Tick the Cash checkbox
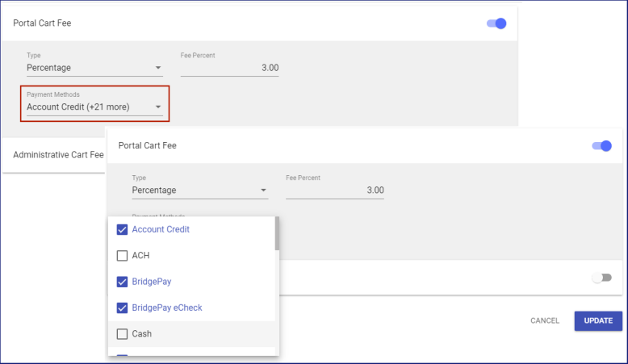628x364 pixels. tap(123, 333)
